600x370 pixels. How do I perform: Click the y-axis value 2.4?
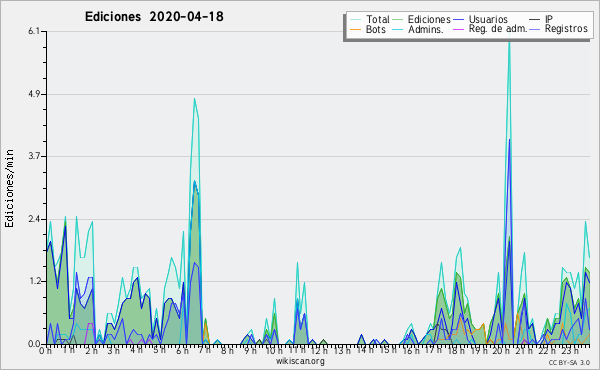tap(34, 219)
